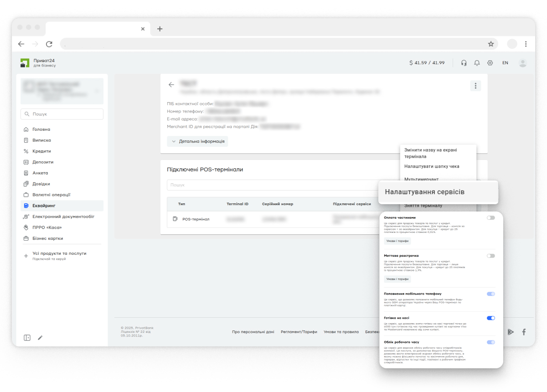This screenshot has width=547, height=392.
Task: Click the pencil edit icon in sidebar
Action: tap(40, 338)
